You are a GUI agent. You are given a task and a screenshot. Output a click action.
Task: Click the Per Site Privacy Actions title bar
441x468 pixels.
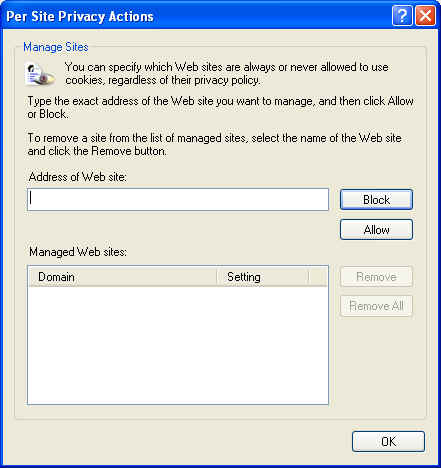[x=197, y=16]
